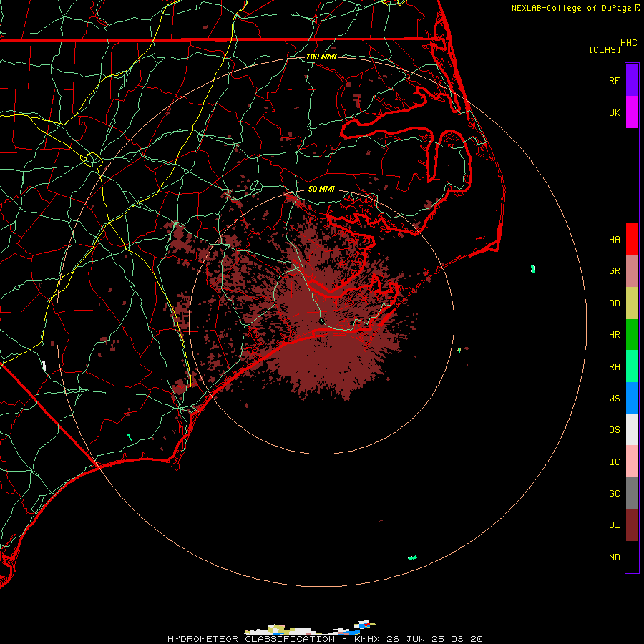Click the WS blue legend color swatch
The height and width of the screenshot is (644, 644).
click(632, 398)
